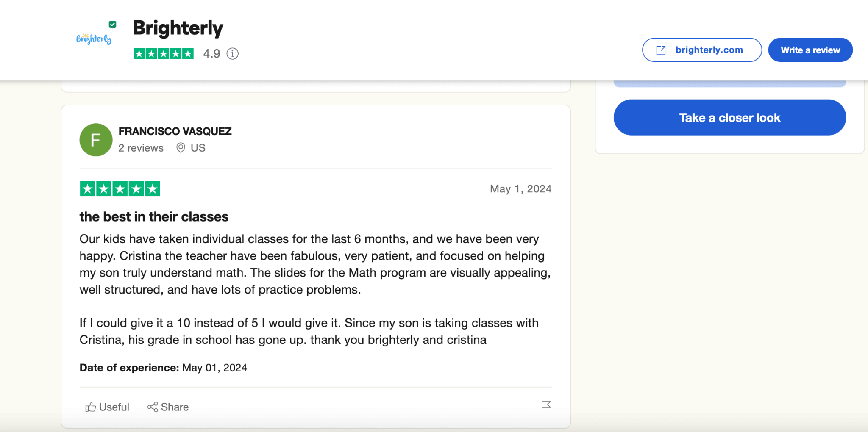
Task: Open FRANCISCO VASQUEZ's reviewer profile
Action: tap(175, 131)
